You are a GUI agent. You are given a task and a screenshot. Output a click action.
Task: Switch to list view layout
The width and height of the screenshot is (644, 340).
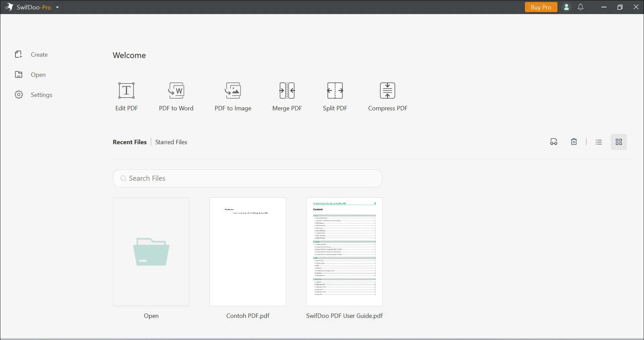(x=599, y=142)
